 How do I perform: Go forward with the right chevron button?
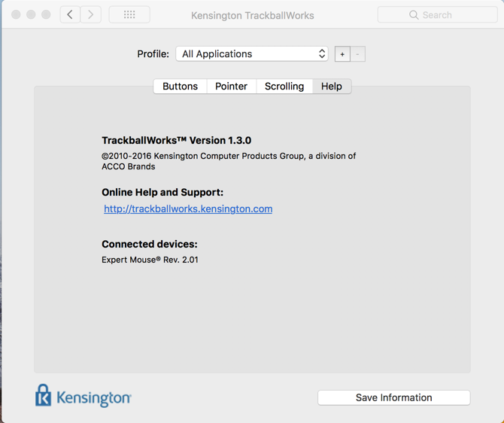[x=90, y=14]
